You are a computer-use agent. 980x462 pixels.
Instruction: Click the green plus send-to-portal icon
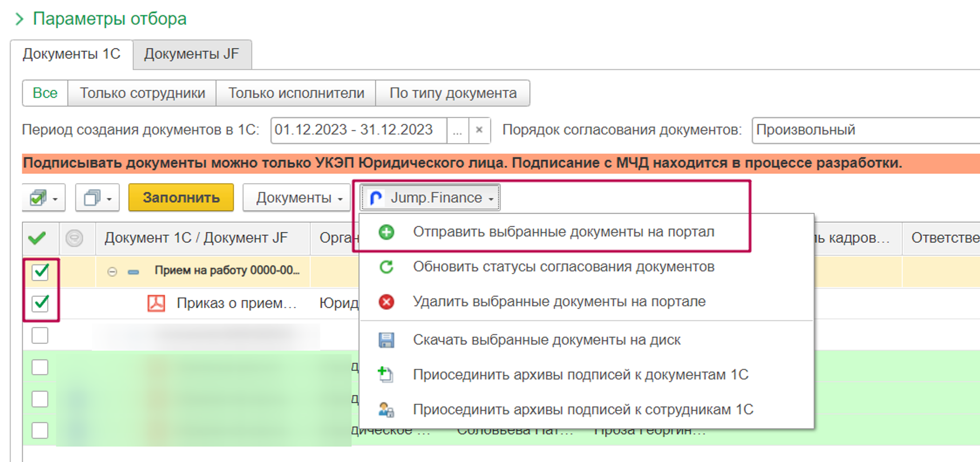[386, 232]
